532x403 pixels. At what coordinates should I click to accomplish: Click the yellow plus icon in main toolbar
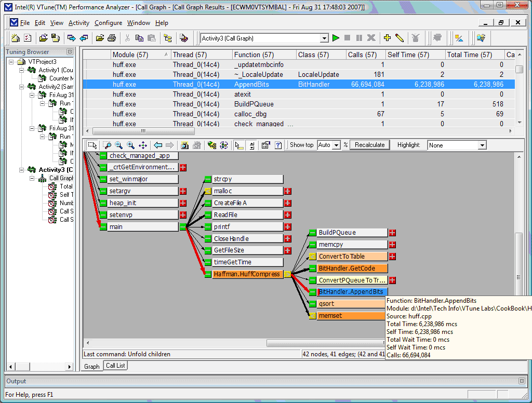(x=387, y=38)
